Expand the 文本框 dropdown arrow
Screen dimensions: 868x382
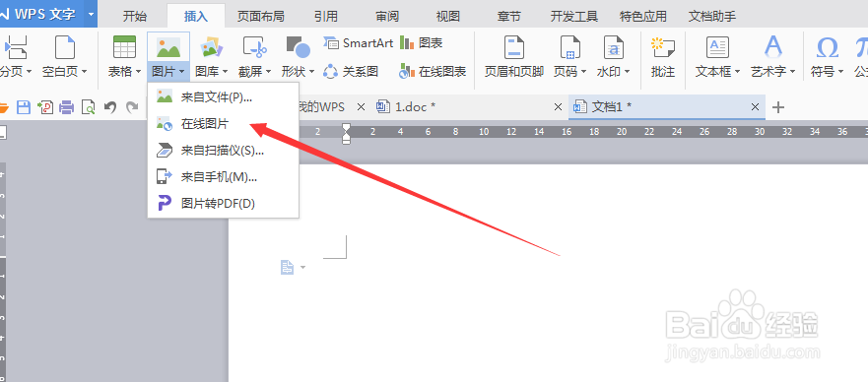tap(737, 72)
